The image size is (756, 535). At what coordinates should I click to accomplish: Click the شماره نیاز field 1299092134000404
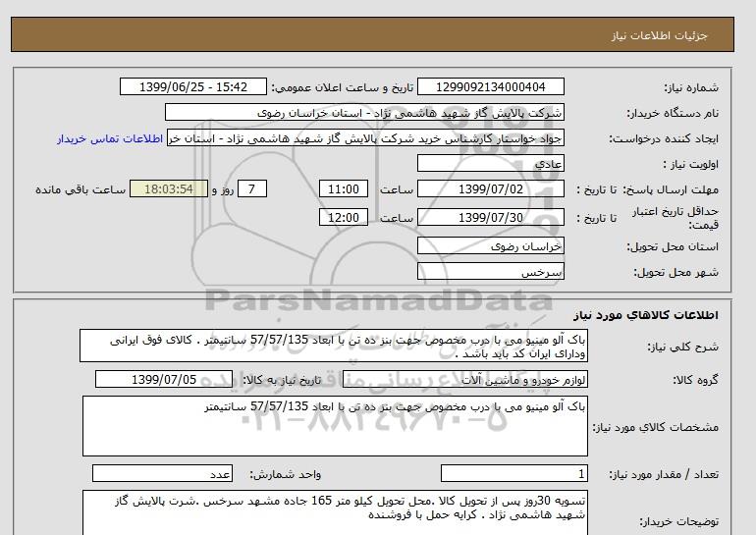click(492, 87)
